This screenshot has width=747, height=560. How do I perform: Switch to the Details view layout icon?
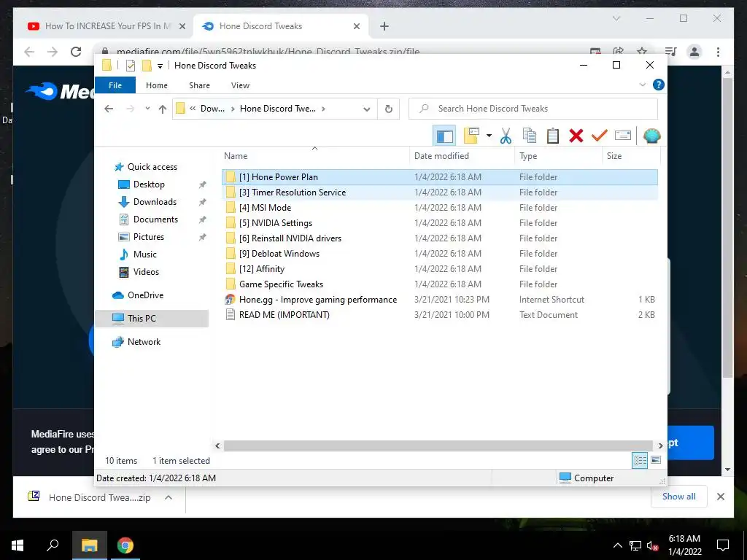640,461
